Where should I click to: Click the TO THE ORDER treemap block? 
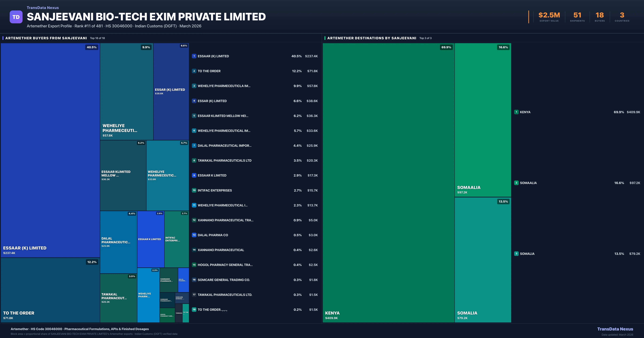[x=50, y=290]
